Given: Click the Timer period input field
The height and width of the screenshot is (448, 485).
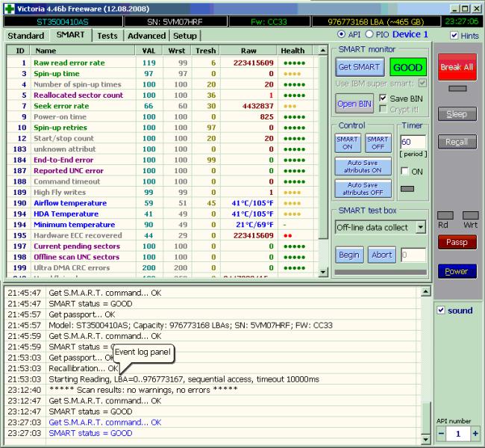Looking at the screenshot, I should 413,142.
